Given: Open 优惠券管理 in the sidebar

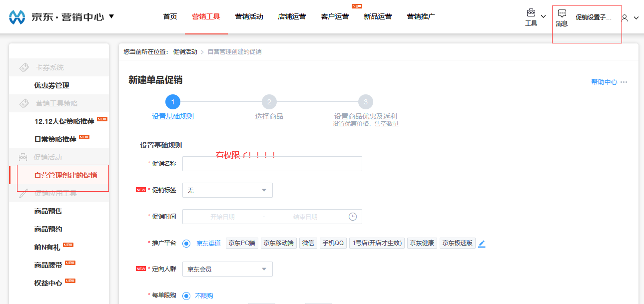Looking at the screenshot, I should pos(51,85).
